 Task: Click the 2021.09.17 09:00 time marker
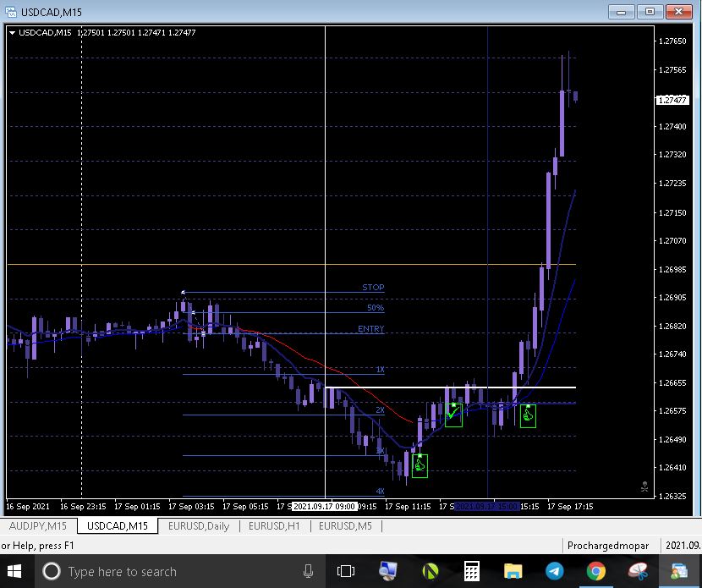tap(325, 507)
